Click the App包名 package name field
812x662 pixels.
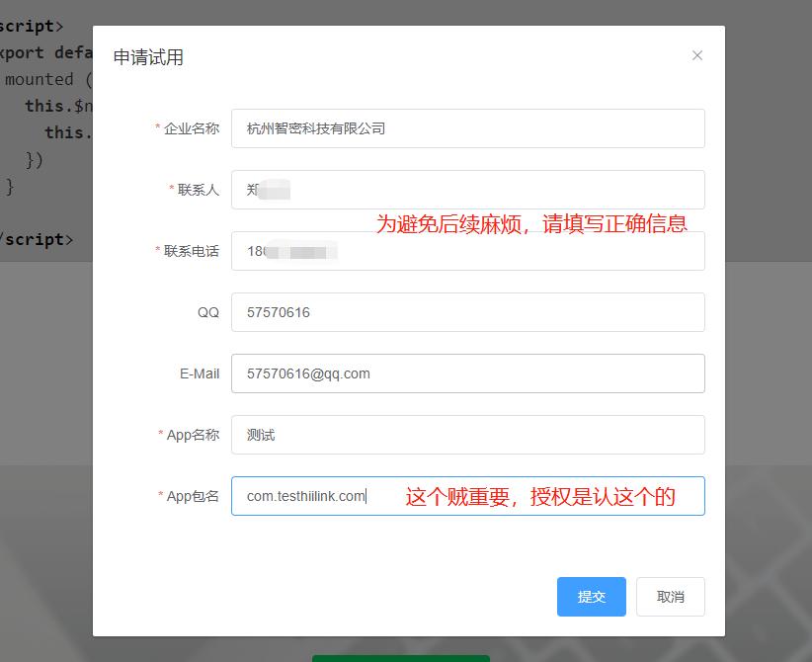point(466,496)
